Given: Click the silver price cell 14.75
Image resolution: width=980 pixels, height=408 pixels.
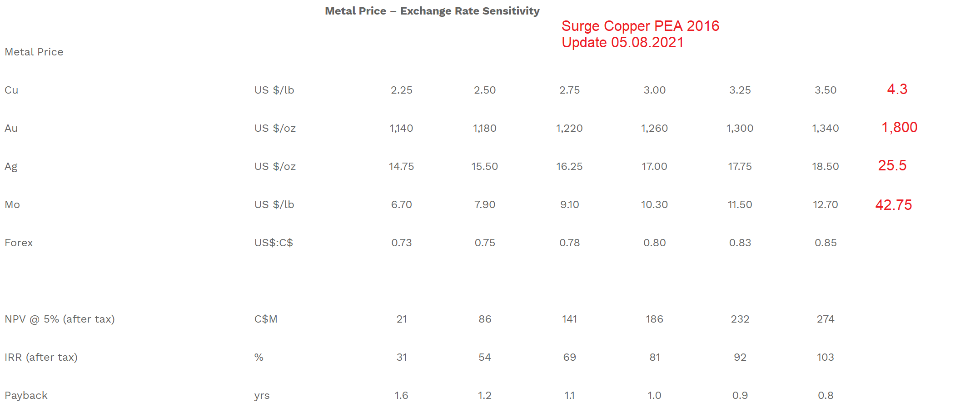Looking at the screenshot, I should click(x=401, y=166).
